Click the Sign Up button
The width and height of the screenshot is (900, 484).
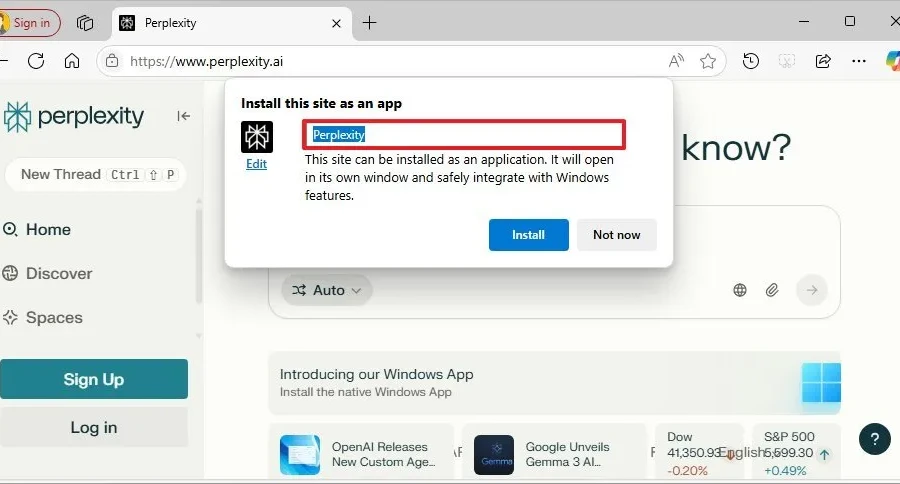pos(94,379)
